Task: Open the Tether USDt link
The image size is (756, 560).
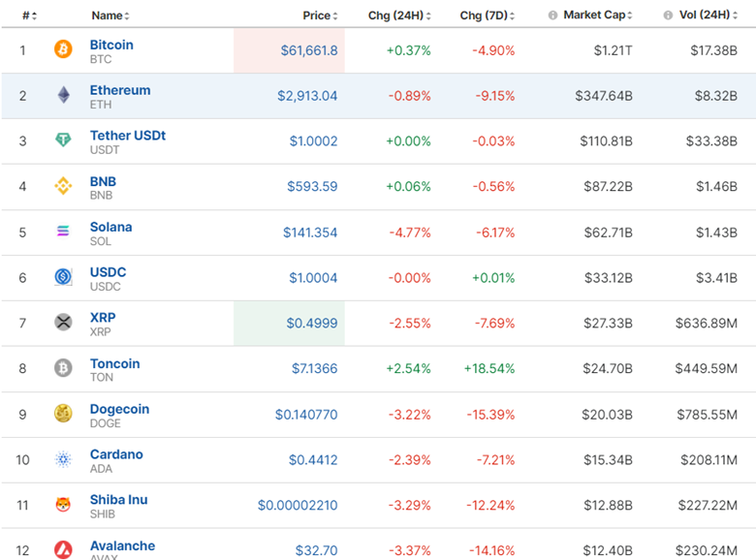Action: click(128, 136)
